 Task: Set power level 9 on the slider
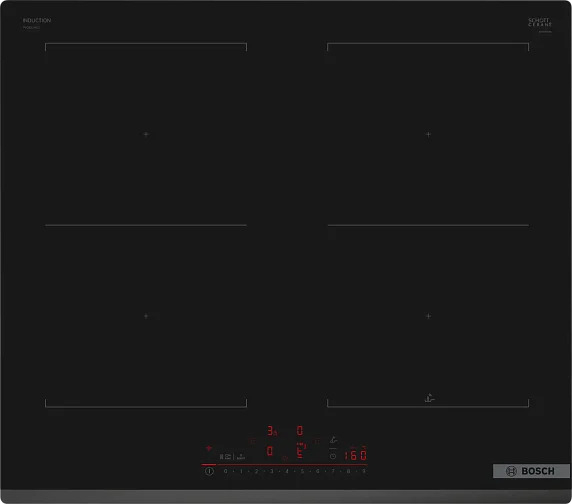(x=363, y=471)
